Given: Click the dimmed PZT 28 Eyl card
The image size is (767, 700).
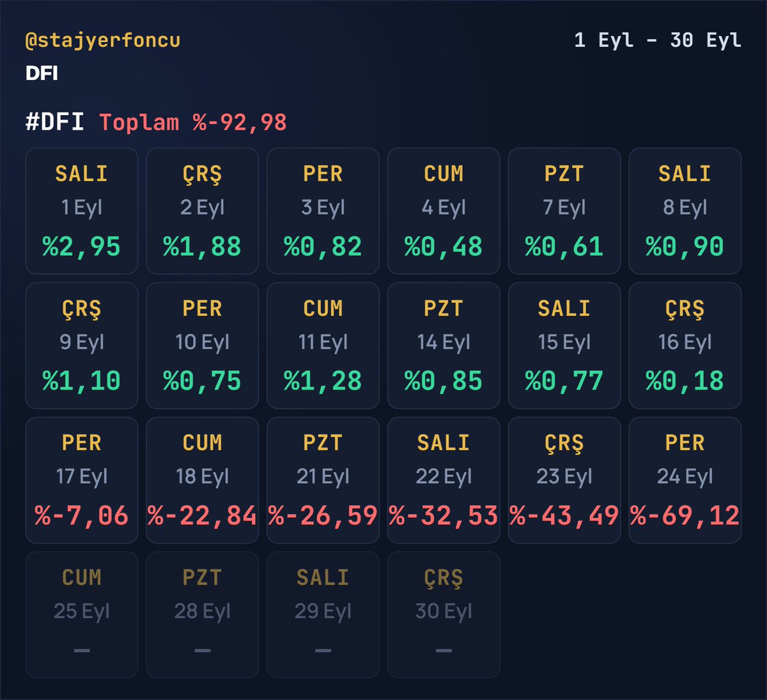Looking at the screenshot, I should pos(203,615).
